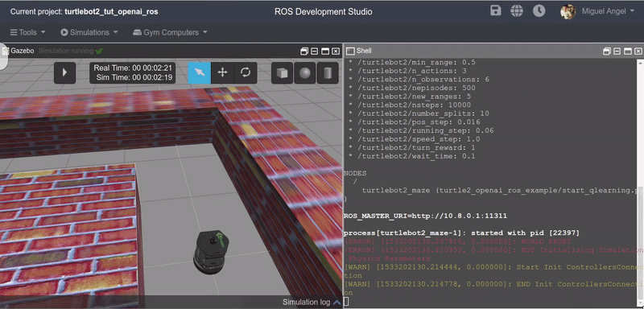Click the WORLD RESET error line
The image size is (644, 309).
pos(457,241)
